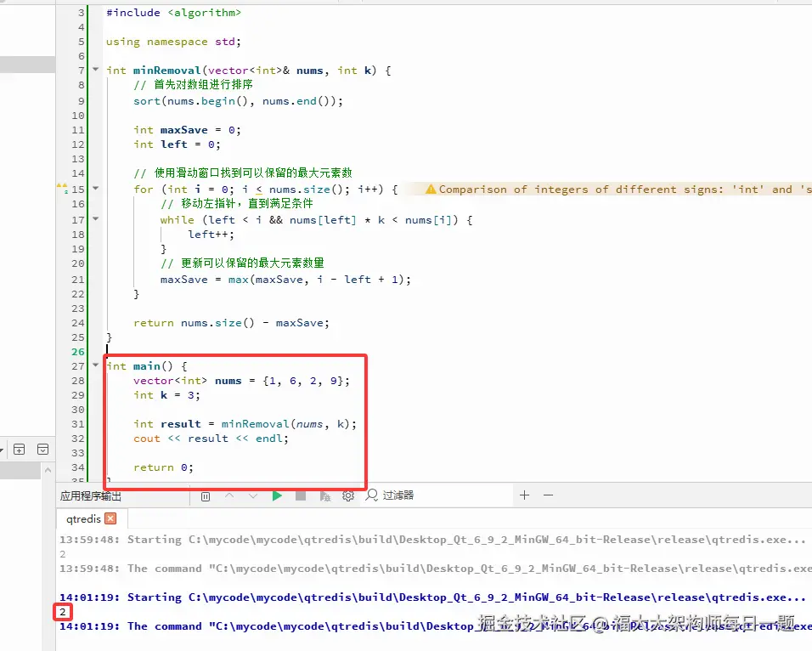This screenshot has height=651, width=812.
Task: Increase output font size with plus
Action: [x=525, y=495]
